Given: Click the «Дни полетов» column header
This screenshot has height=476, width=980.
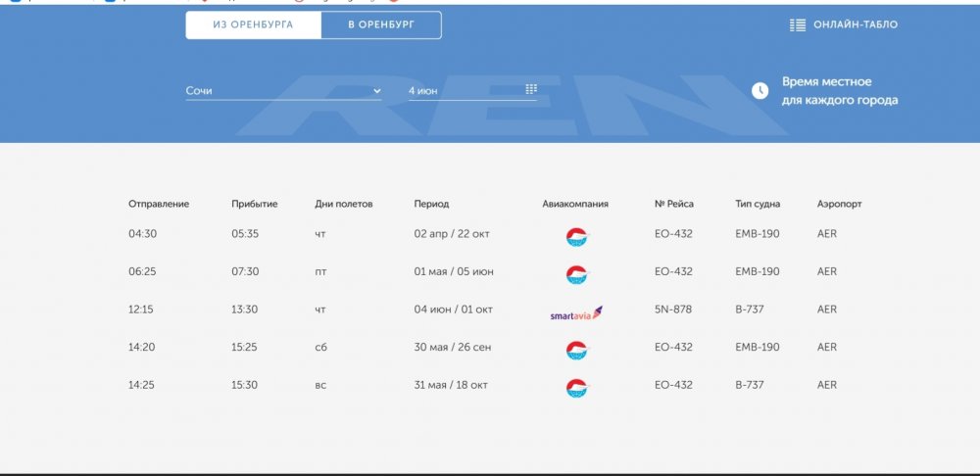Looking at the screenshot, I should 344,204.
